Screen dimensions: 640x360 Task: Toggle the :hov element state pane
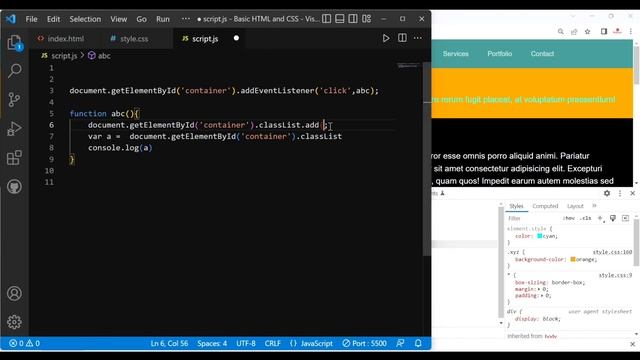(x=569, y=218)
